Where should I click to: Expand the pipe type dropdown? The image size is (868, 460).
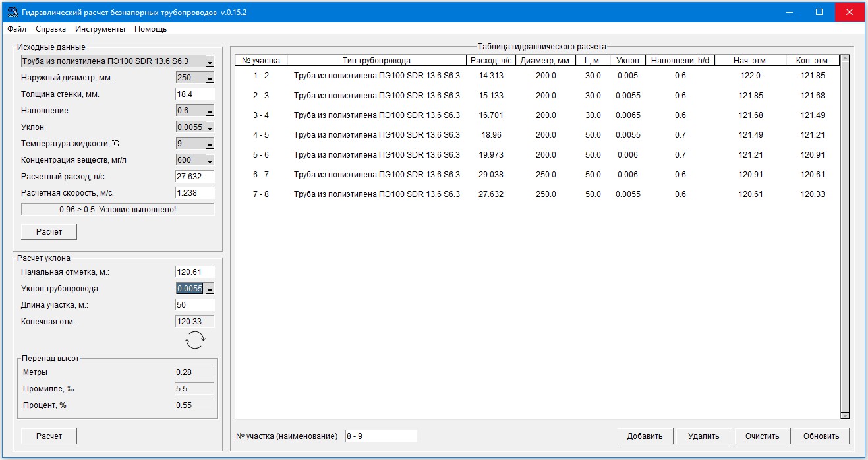point(210,61)
